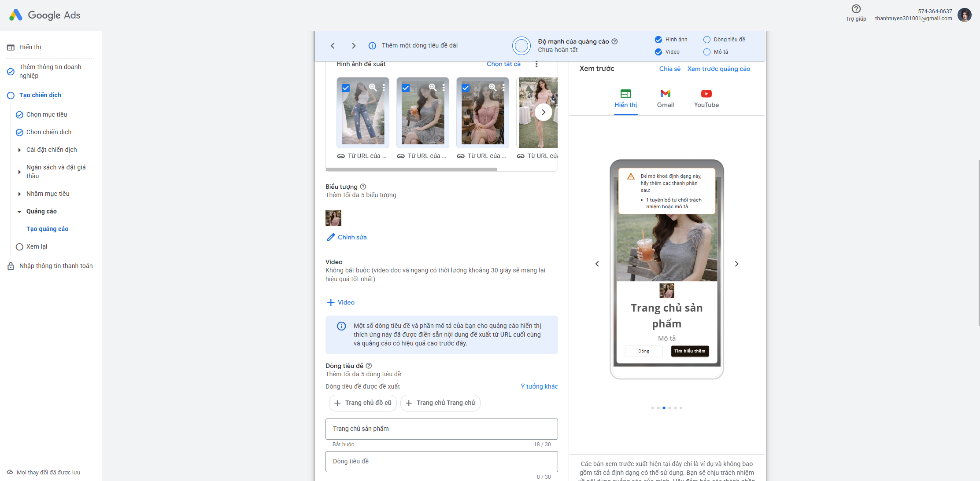Viewport: 980px width, 481px height.
Task: Click the Google Ads logo
Action: tap(44, 15)
